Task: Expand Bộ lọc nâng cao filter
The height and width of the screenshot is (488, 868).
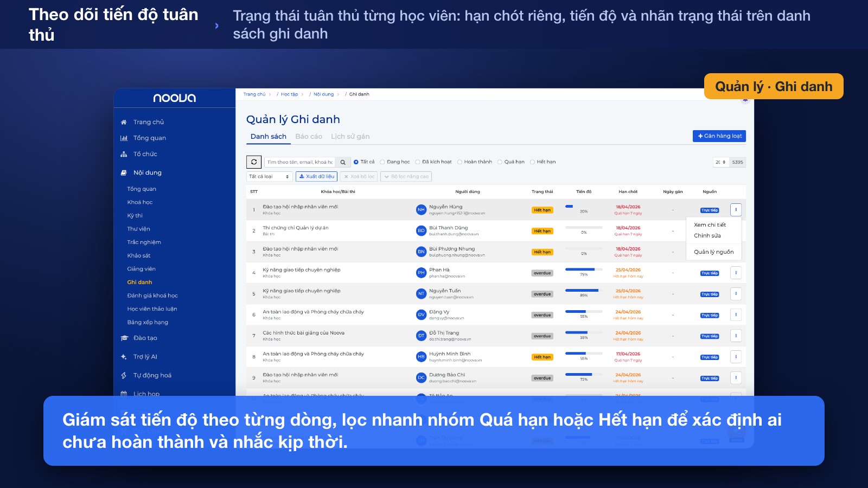Action: [406, 176]
